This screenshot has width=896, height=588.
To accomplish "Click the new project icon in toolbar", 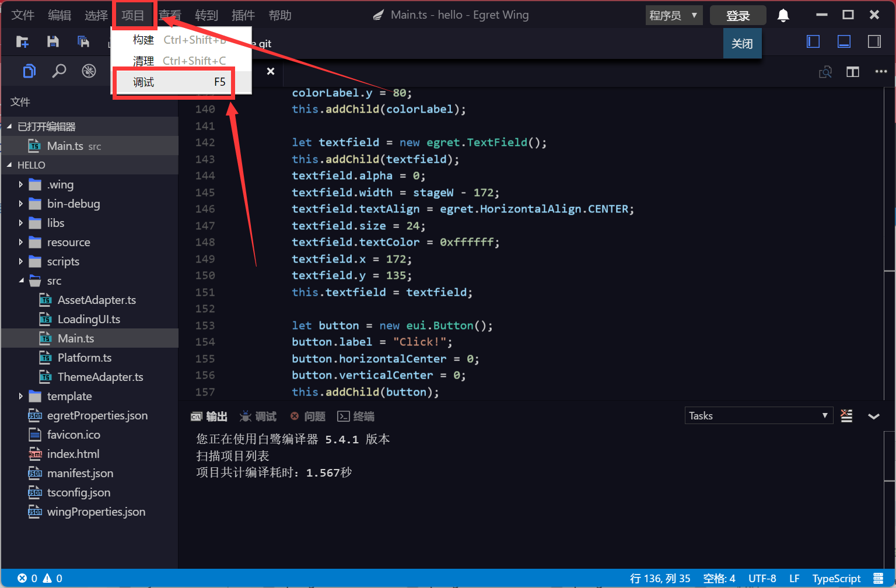I will point(22,41).
